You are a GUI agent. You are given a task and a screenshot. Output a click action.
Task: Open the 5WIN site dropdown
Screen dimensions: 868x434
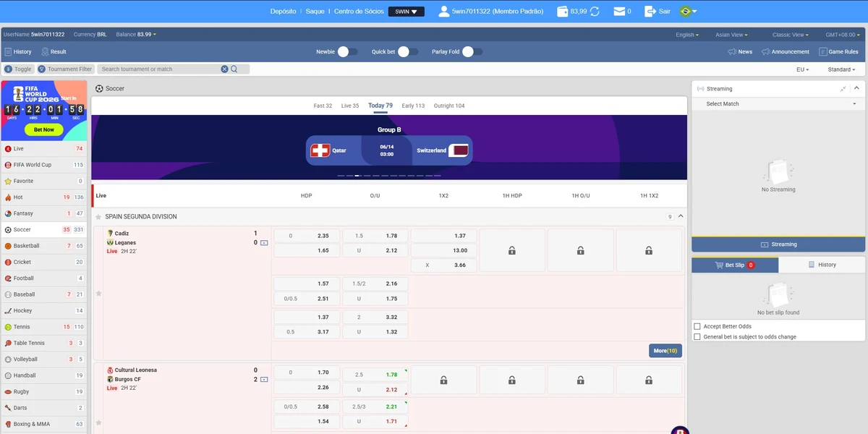(x=407, y=12)
